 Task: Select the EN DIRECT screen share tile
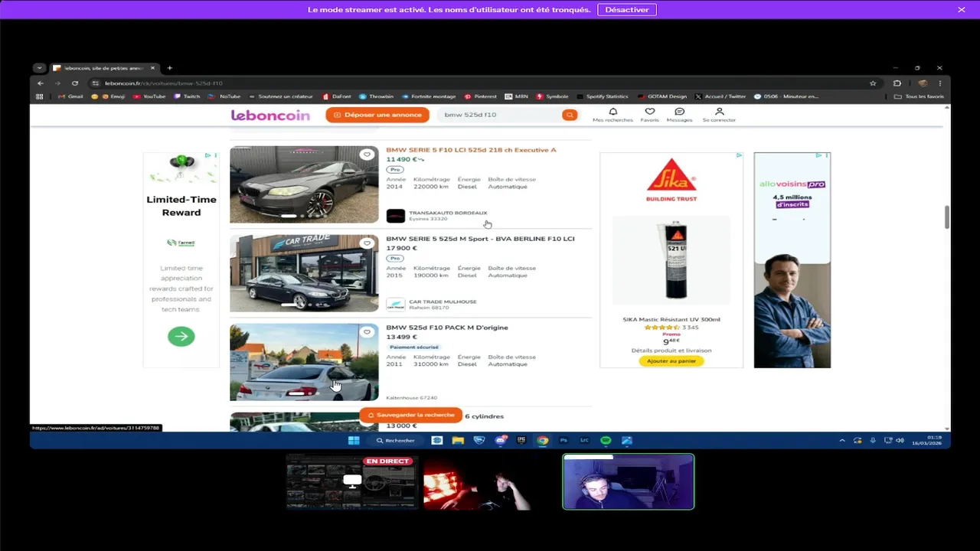click(351, 482)
